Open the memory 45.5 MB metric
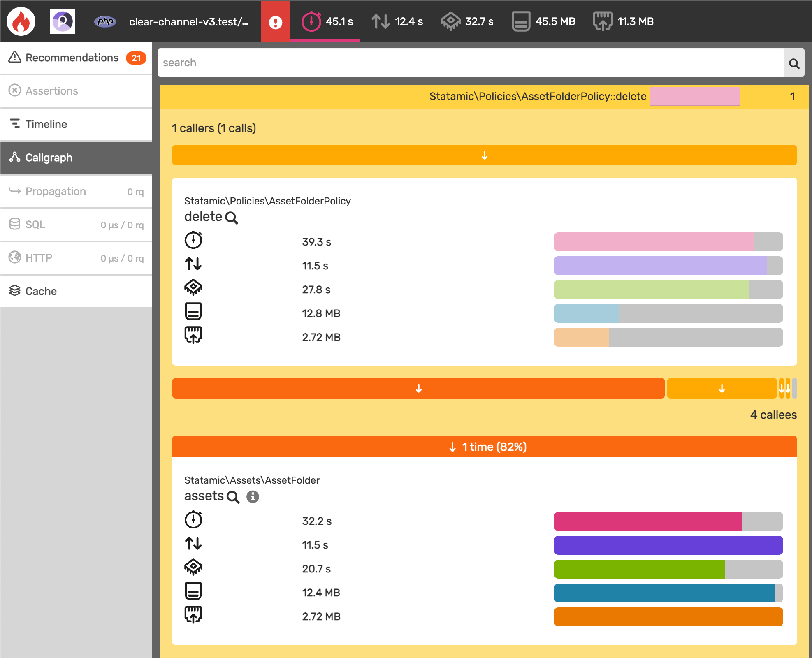This screenshot has width=812, height=658. coord(543,21)
